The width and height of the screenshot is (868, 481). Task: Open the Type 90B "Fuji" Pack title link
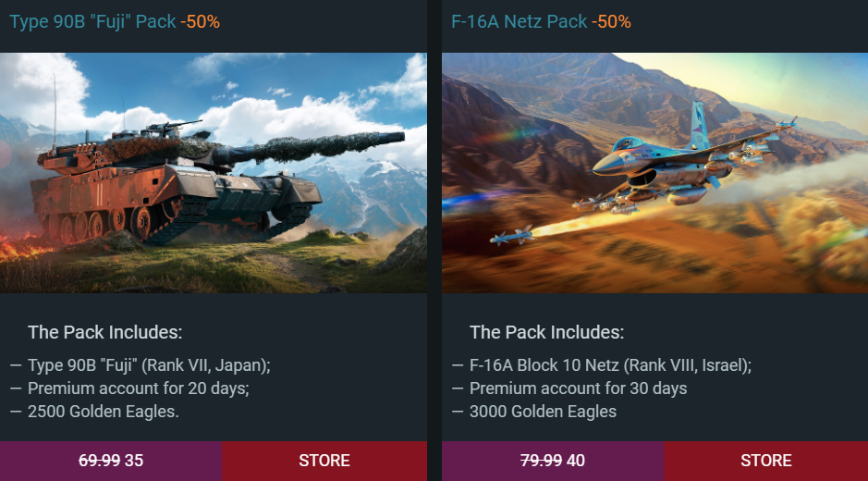click(x=93, y=21)
